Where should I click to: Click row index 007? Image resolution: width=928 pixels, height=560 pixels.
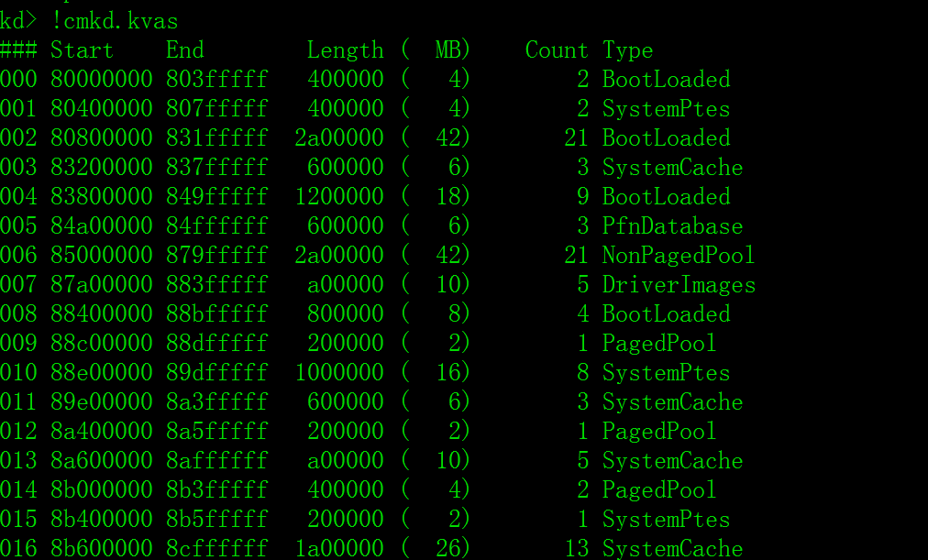coord(18,284)
